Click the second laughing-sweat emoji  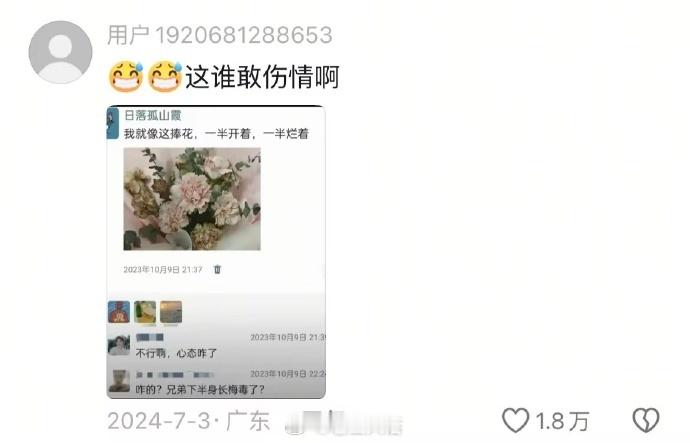click(165, 77)
